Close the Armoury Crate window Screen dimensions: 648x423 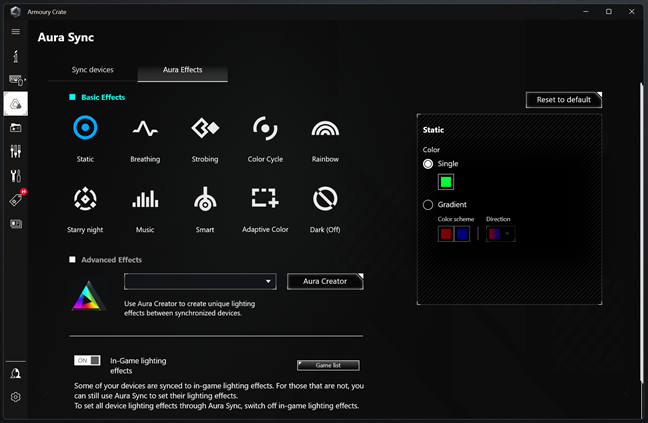pyautogui.click(x=631, y=12)
